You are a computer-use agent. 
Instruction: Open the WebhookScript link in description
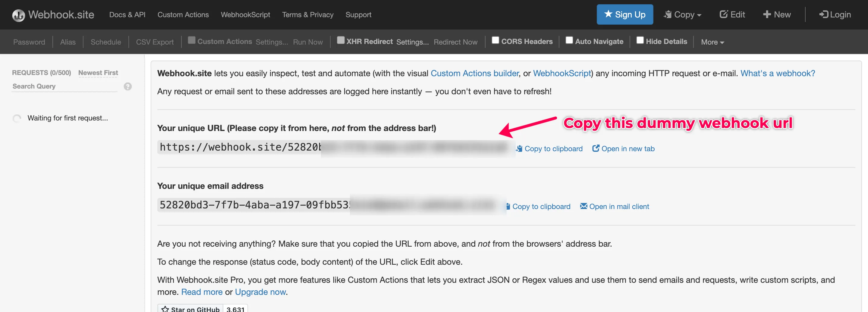[x=562, y=73]
